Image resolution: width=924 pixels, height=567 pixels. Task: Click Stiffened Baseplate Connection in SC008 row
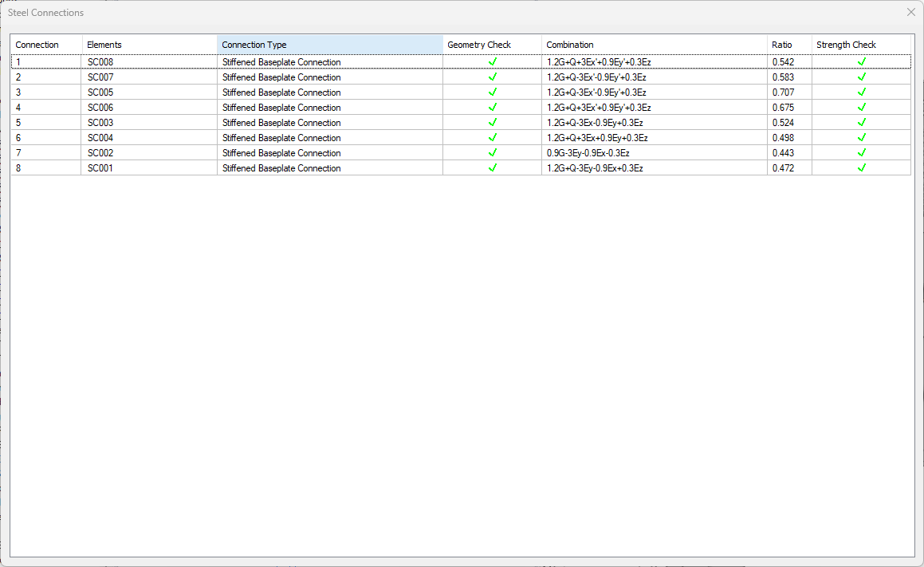tap(329, 62)
